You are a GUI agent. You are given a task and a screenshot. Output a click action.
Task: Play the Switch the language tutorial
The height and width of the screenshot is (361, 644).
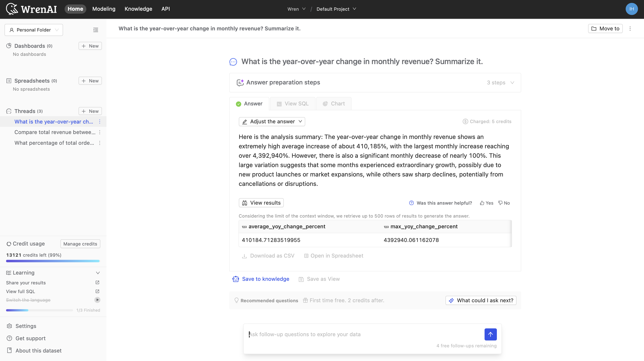[97, 300]
